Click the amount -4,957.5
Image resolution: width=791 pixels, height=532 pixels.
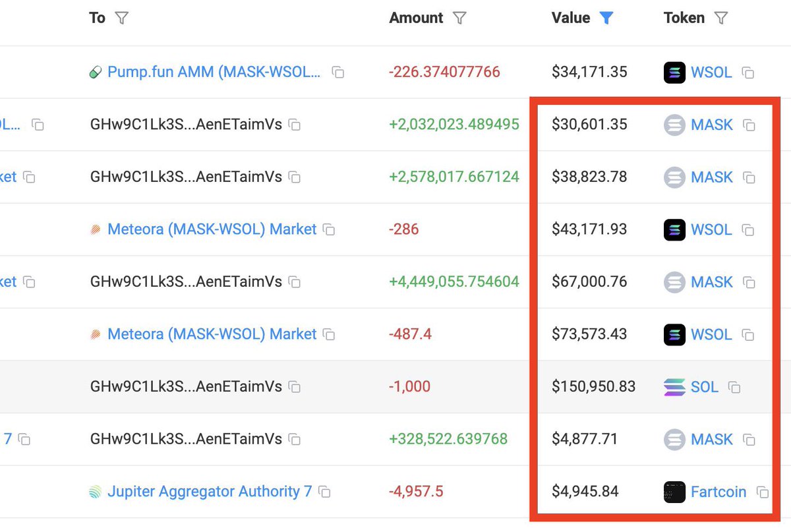416,492
